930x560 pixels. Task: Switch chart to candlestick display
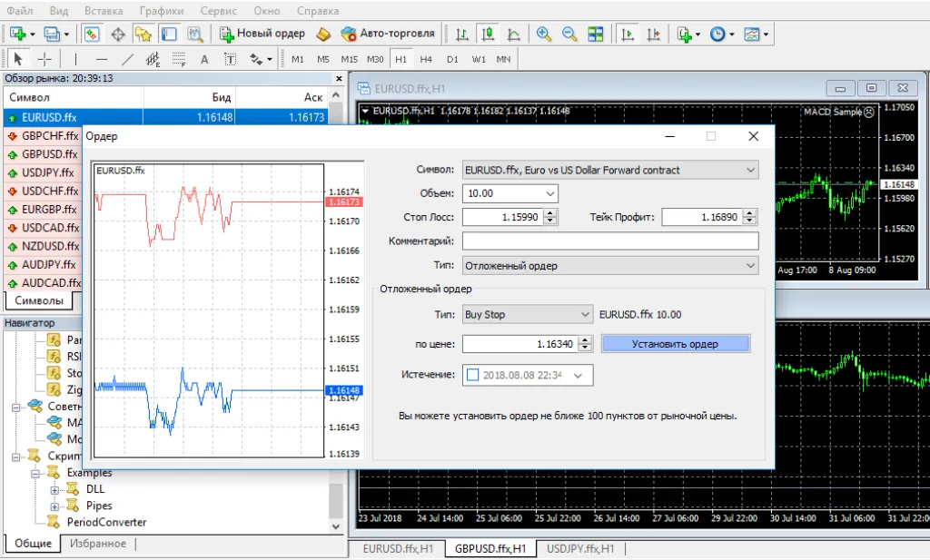pos(488,34)
